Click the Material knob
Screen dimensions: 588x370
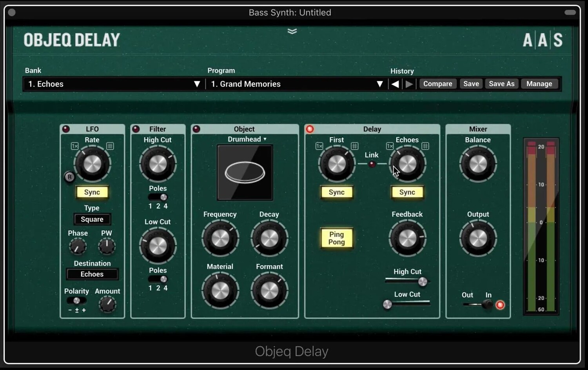(x=220, y=290)
